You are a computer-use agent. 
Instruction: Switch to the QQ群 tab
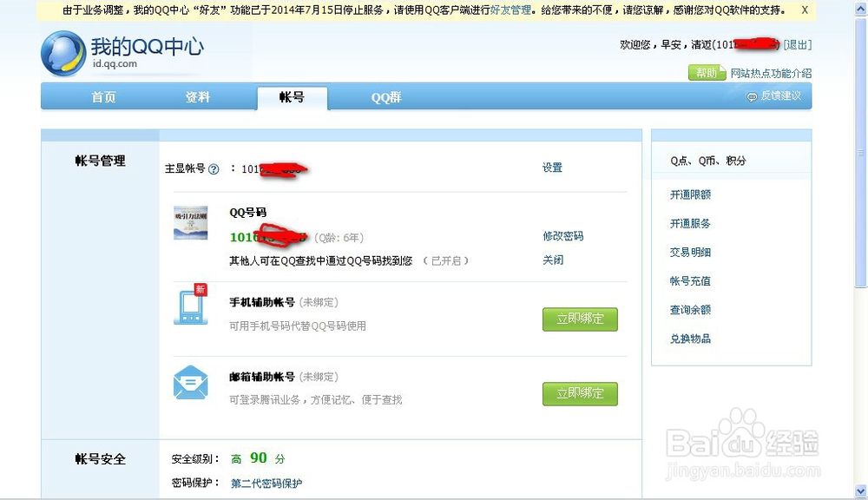click(385, 97)
